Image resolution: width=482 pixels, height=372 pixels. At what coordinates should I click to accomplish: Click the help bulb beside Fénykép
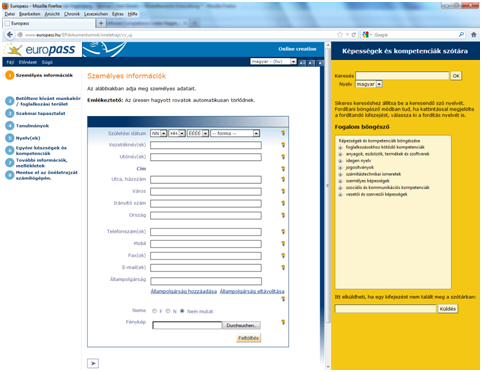(283, 322)
